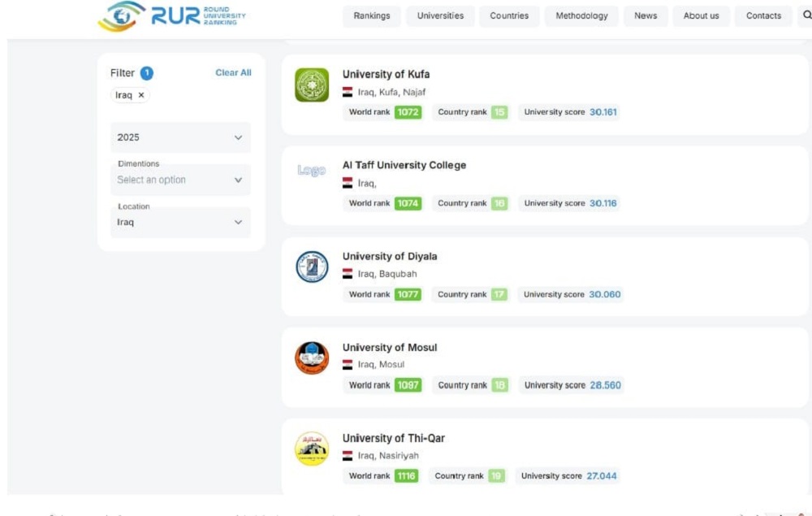Open the About us page

pyautogui.click(x=702, y=16)
